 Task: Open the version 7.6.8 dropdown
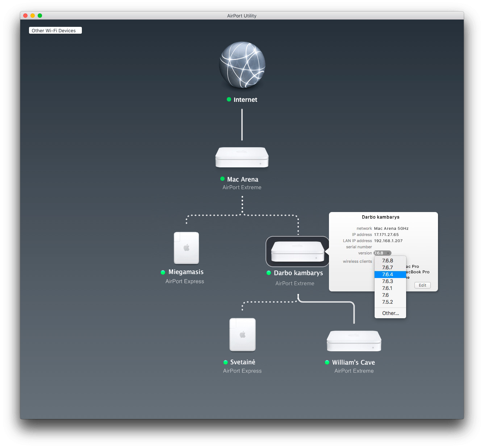(383, 253)
